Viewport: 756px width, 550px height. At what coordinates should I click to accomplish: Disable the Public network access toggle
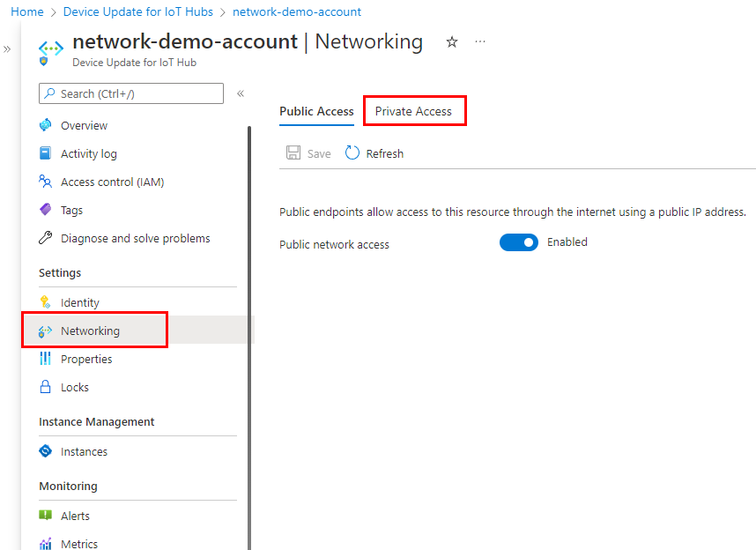(x=519, y=242)
